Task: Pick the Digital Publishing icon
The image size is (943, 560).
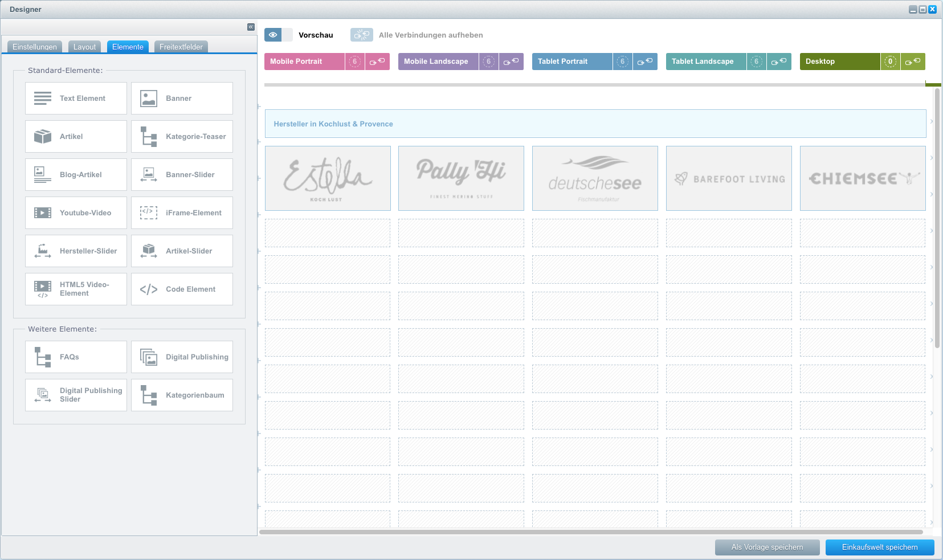Action: click(x=149, y=357)
